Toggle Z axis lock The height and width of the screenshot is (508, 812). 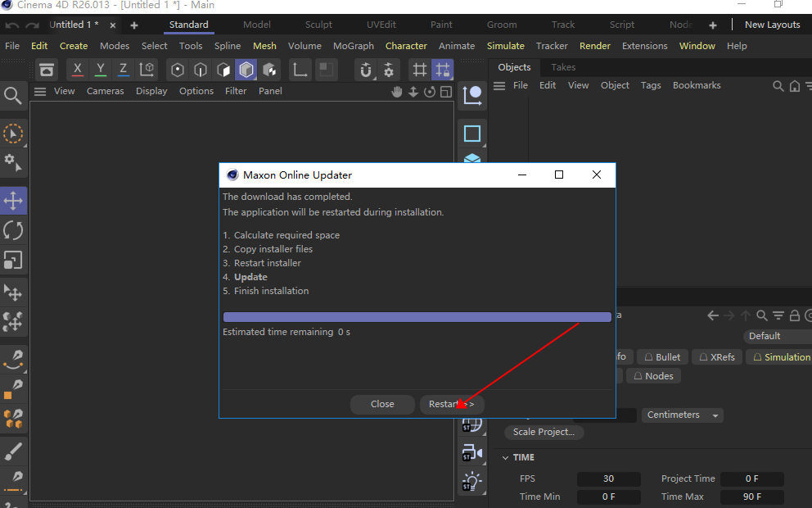click(x=124, y=70)
